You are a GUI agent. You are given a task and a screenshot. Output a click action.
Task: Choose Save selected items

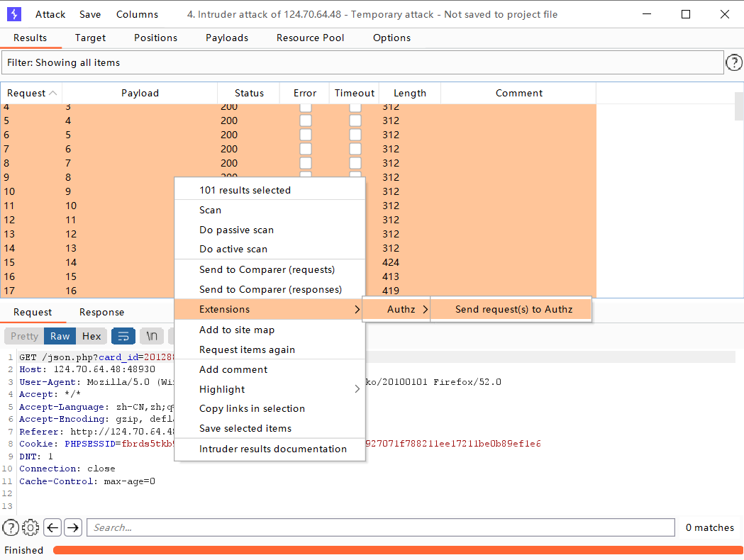pyautogui.click(x=270, y=428)
